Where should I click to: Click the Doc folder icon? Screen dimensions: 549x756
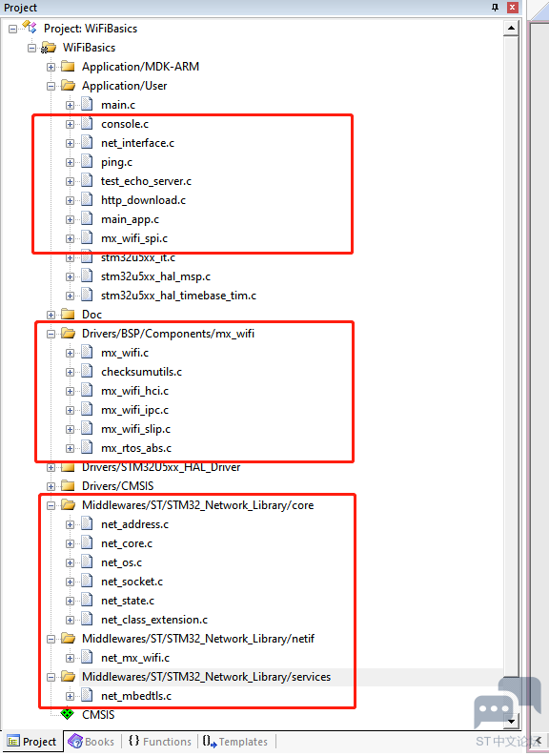(x=68, y=314)
